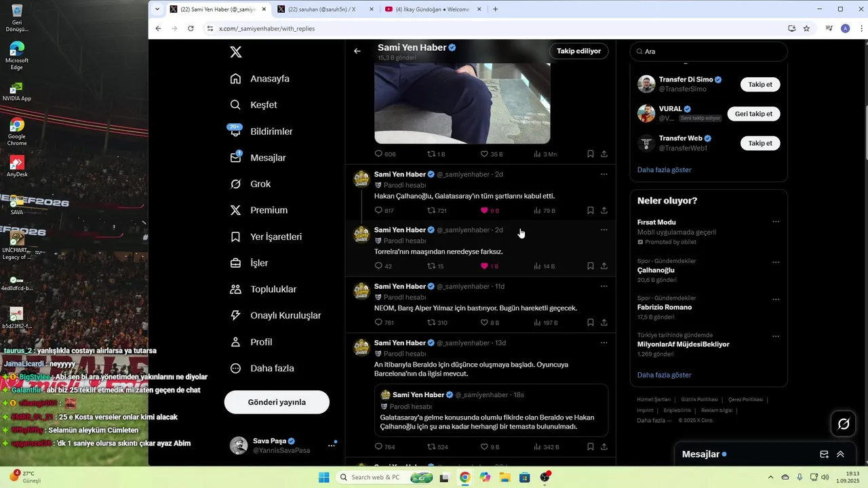
Task: Click Geri takip et for VURAL
Action: (753, 114)
